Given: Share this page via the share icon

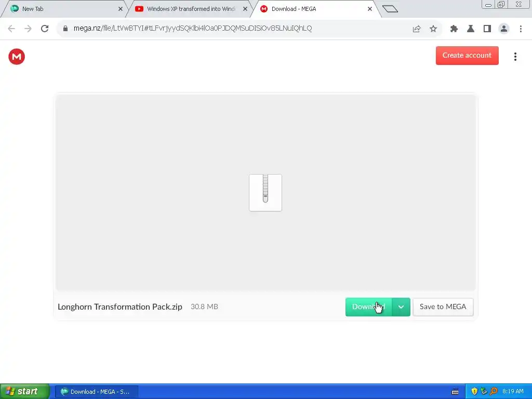Looking at the screenshot, I should (417, 29).
